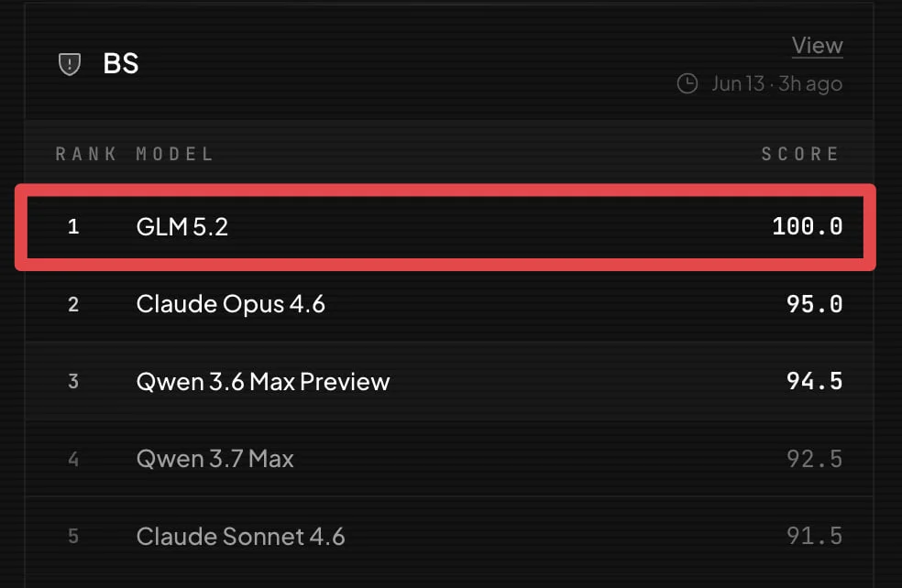Choose the Qwen 3.7 Max entry
Screen dimensions: 902x588
[x=215, y=459]
